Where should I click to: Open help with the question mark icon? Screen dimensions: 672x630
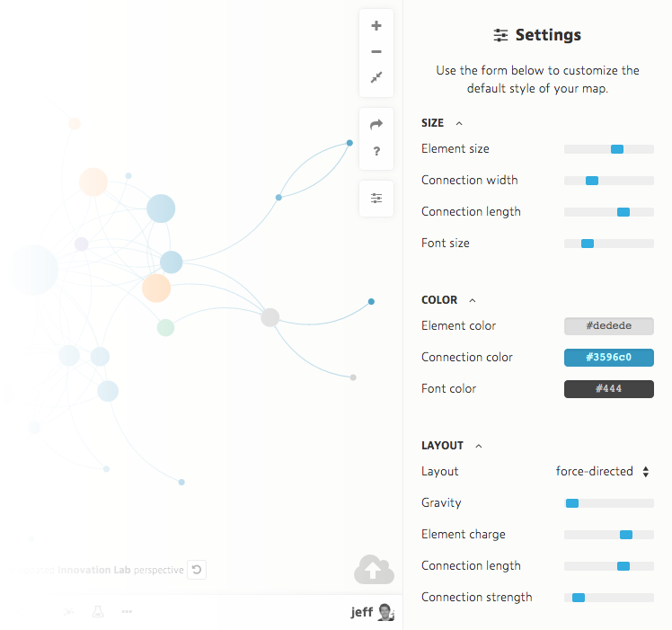tap(376, 151)
